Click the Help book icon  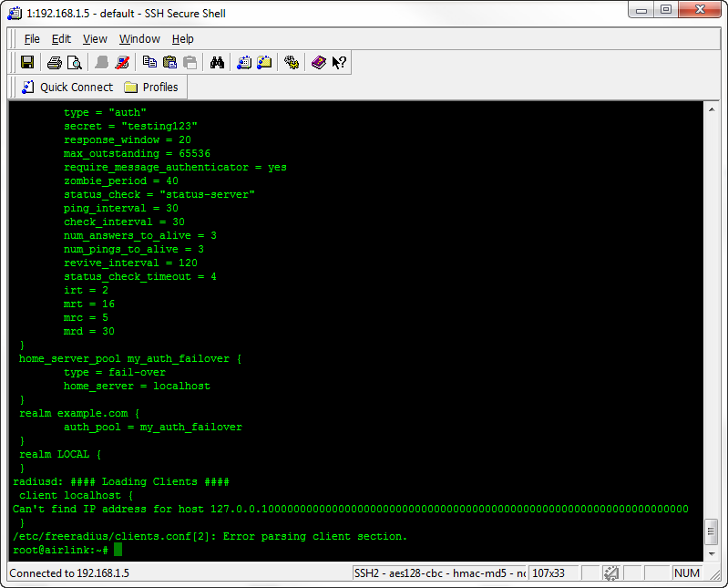319,62
